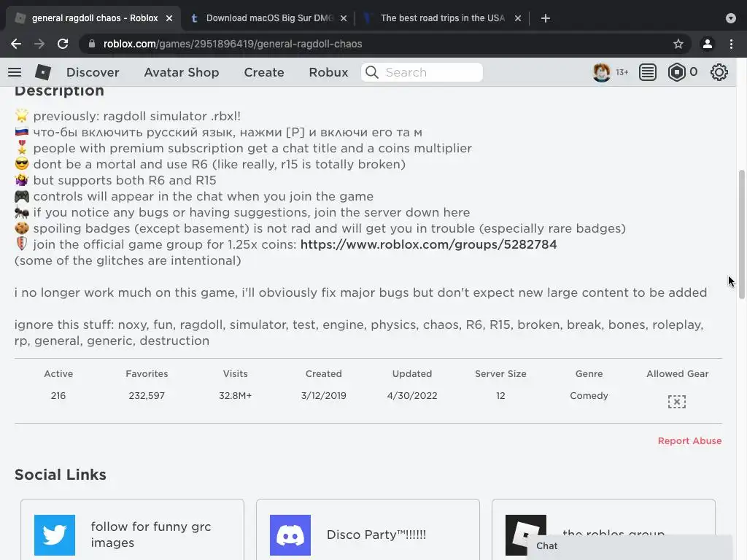The image size is (747, 560).
Task: Click the page vertical scrollbar
Action: [x=741, y=234]
